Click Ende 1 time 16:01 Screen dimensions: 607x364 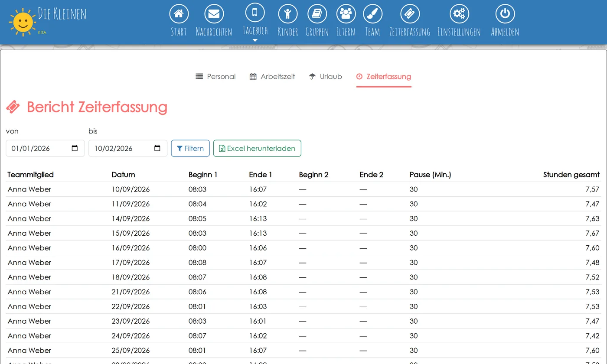coord(258,321)
